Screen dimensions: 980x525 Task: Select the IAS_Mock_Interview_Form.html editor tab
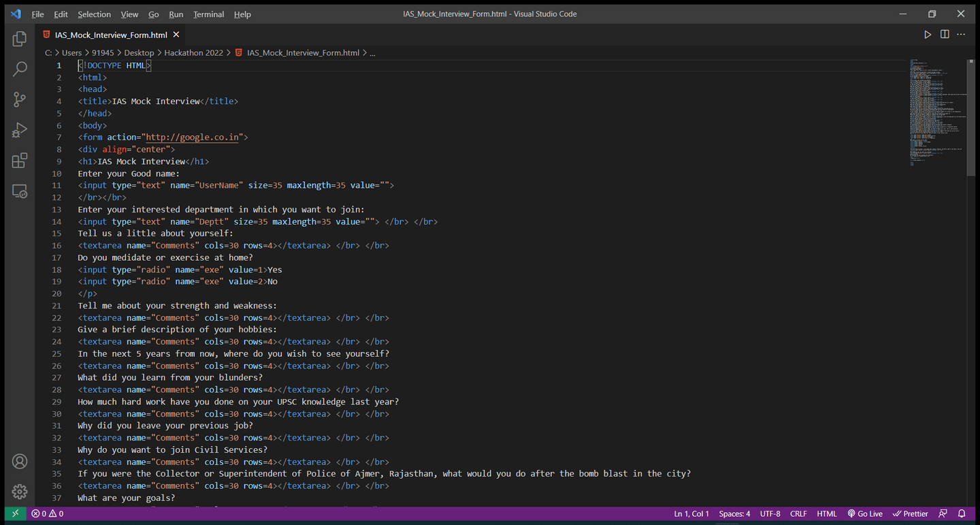pyautogui.click(x=110, y=35)
